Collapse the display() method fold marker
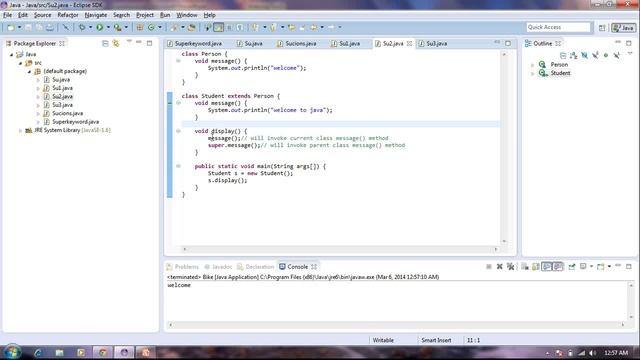The image size is (640, 360). [178, 131]
